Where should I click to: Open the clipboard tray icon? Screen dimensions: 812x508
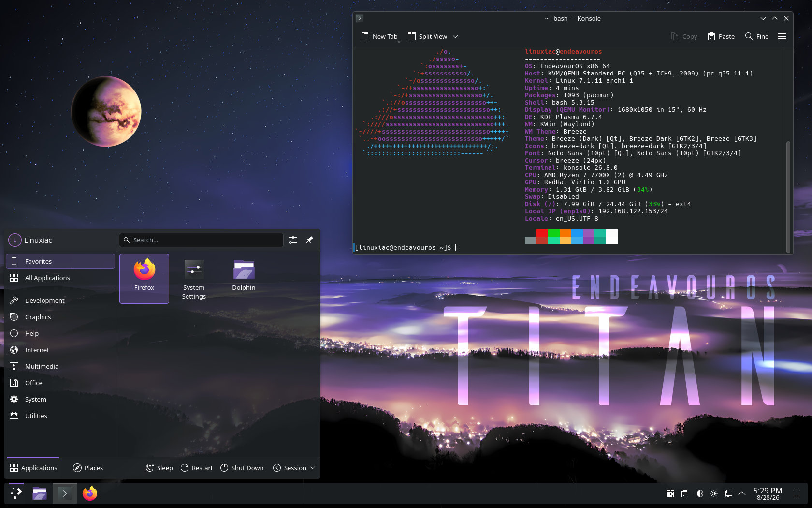[x=685, y=493]
